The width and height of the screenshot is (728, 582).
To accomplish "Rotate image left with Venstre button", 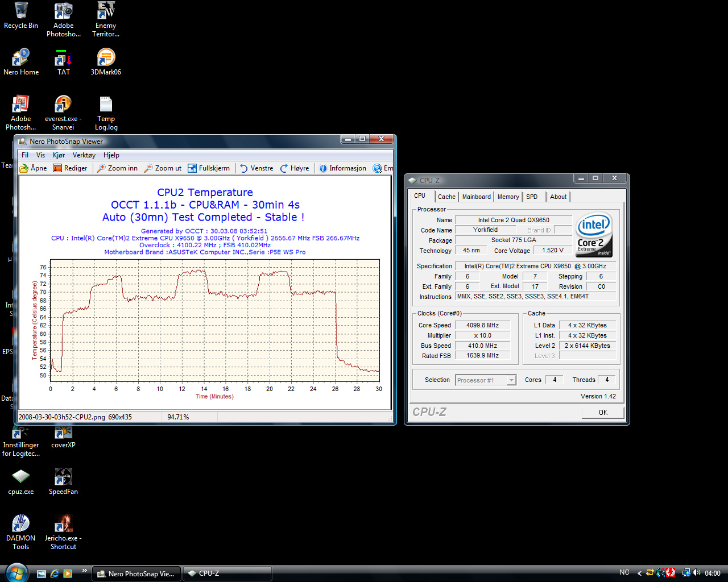I will [257, 168].
